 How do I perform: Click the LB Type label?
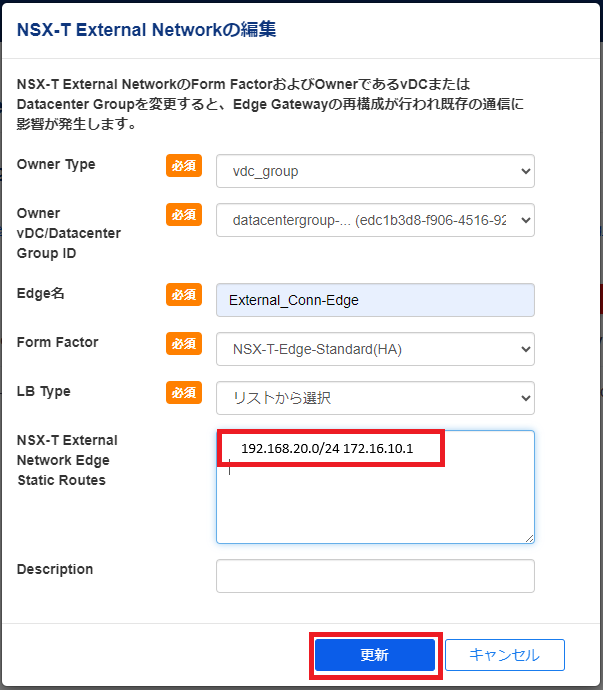(x=44, y=392)
